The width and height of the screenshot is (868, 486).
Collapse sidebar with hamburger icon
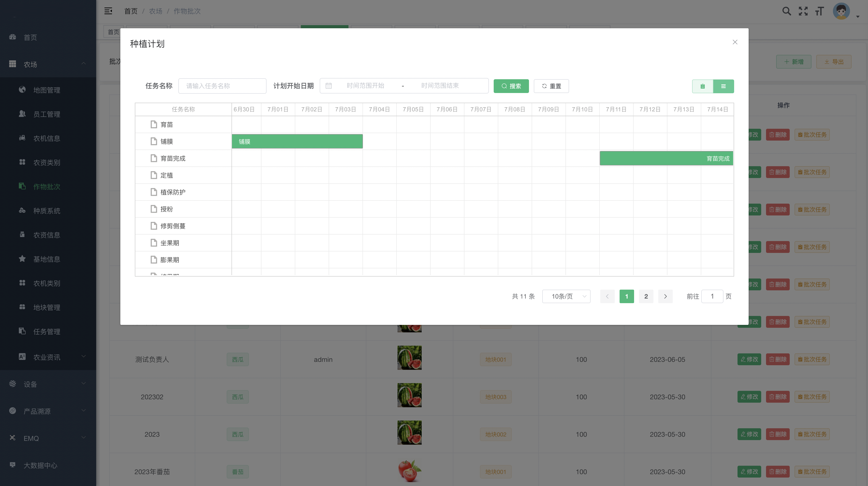point(108,11)
